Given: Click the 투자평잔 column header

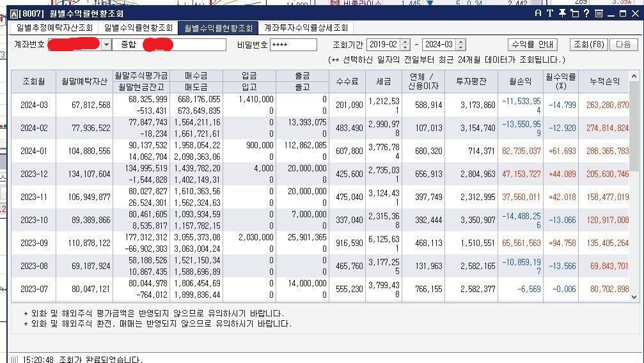Looking at the screenshot, I should 471,81.
